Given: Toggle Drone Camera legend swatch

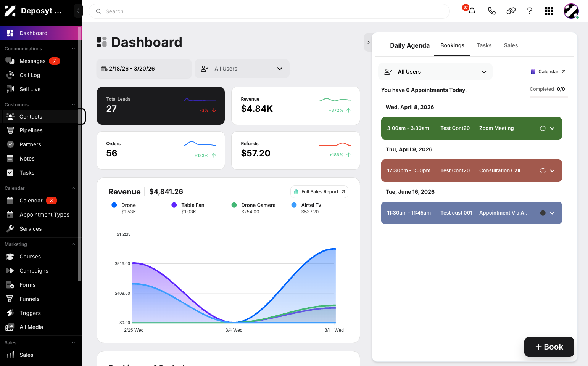Looking at the screenshot, I should coord(234,205).
